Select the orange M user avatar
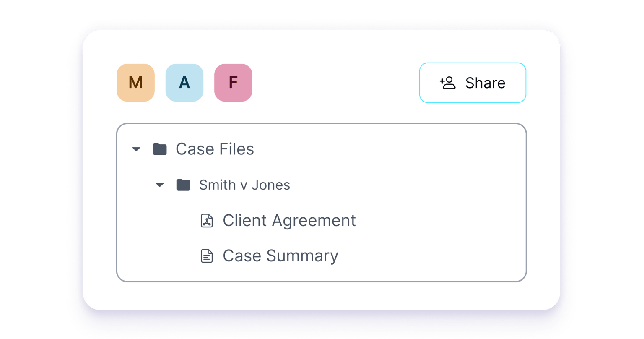644x339 pixels. coord(135,83)
